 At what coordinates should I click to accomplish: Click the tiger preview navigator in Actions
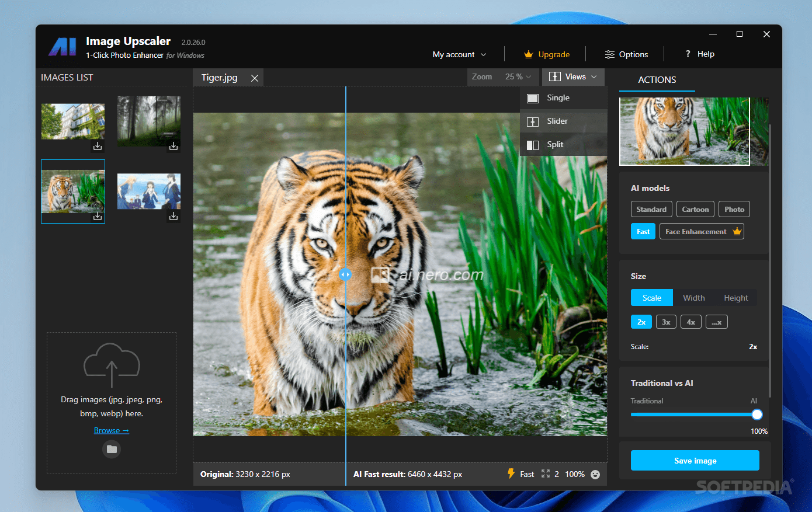pyautogui.click(x=685, y=131)
